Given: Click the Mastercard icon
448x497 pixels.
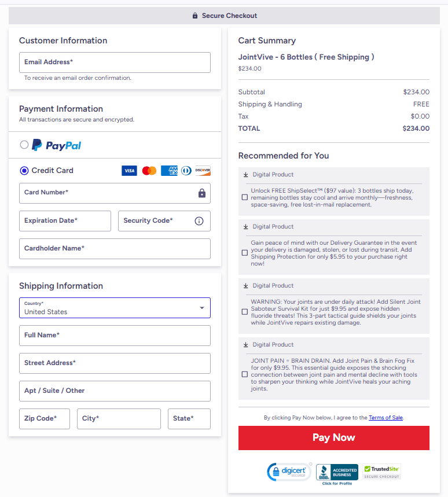Looking at the screenshot, I should (x=149, y=170).
